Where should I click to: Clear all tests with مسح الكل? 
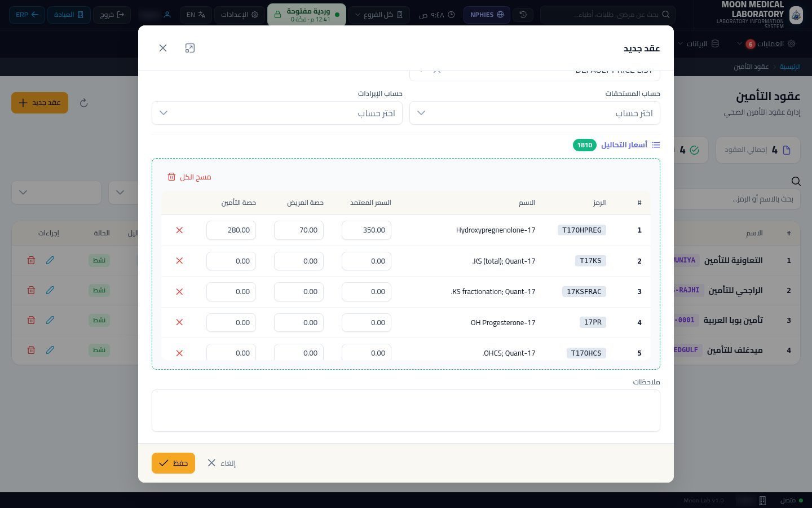coord(189,177)
